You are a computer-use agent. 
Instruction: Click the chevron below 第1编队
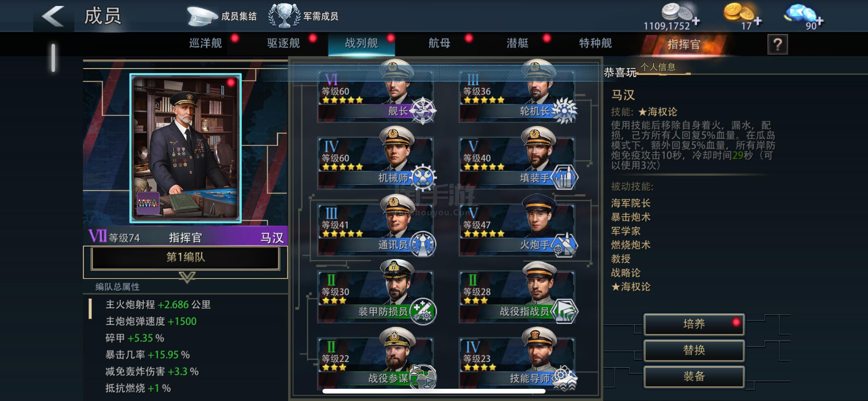187,278
